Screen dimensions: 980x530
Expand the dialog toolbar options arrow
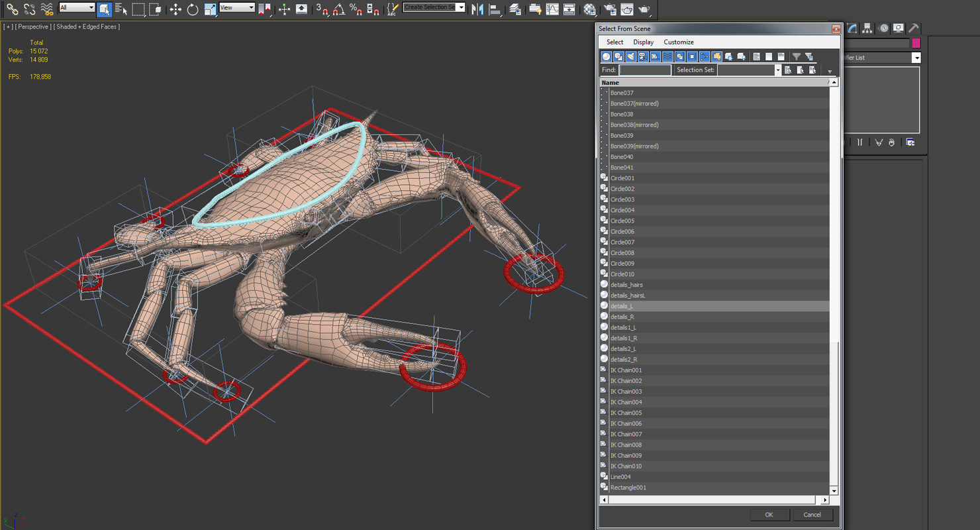pos(830,71)
